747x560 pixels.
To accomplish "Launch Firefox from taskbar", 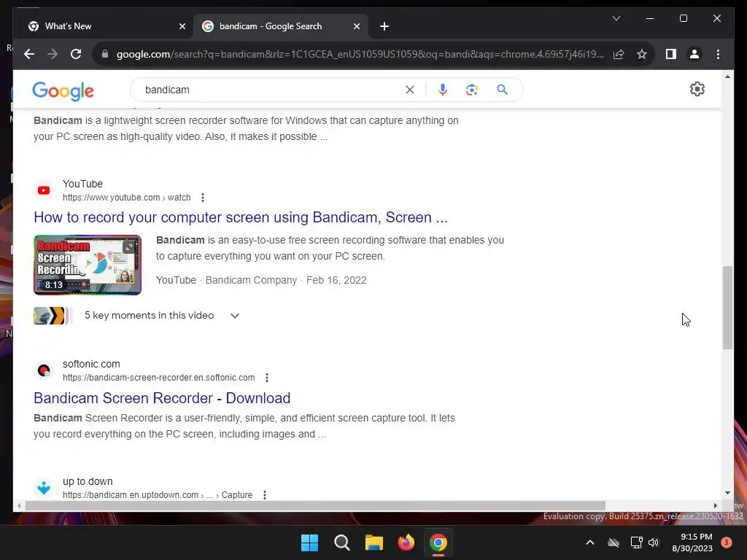I will pos(406,542).
